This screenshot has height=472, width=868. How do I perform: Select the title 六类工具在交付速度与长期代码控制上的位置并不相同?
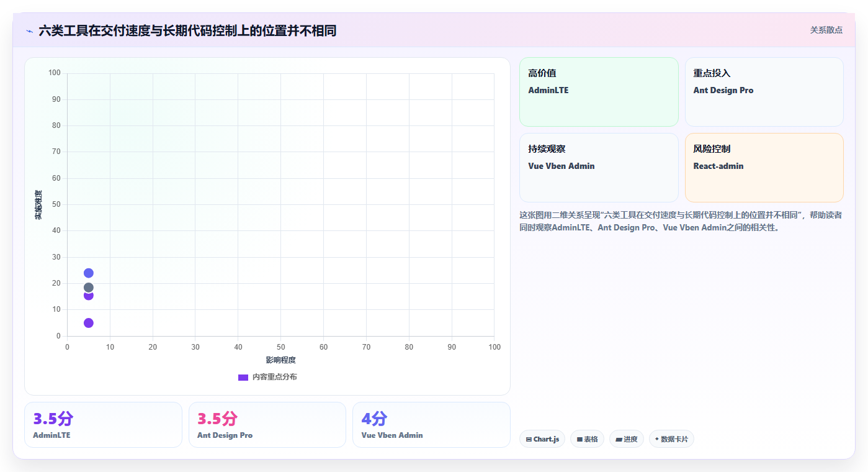click(x=187, y=30)
